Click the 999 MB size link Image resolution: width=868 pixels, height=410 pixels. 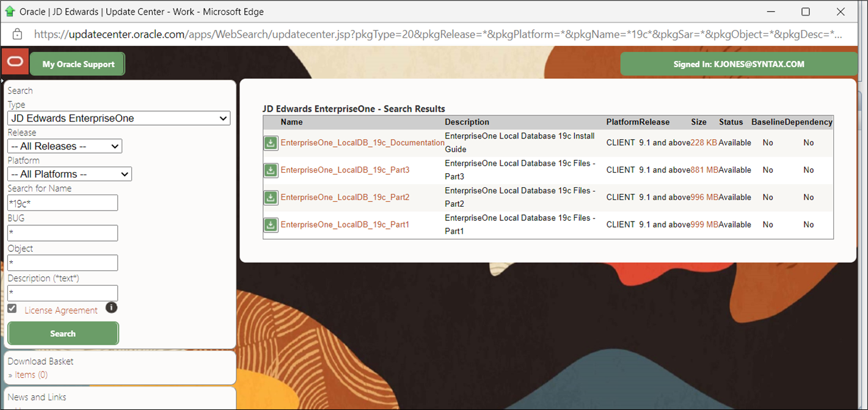[704, 225]
